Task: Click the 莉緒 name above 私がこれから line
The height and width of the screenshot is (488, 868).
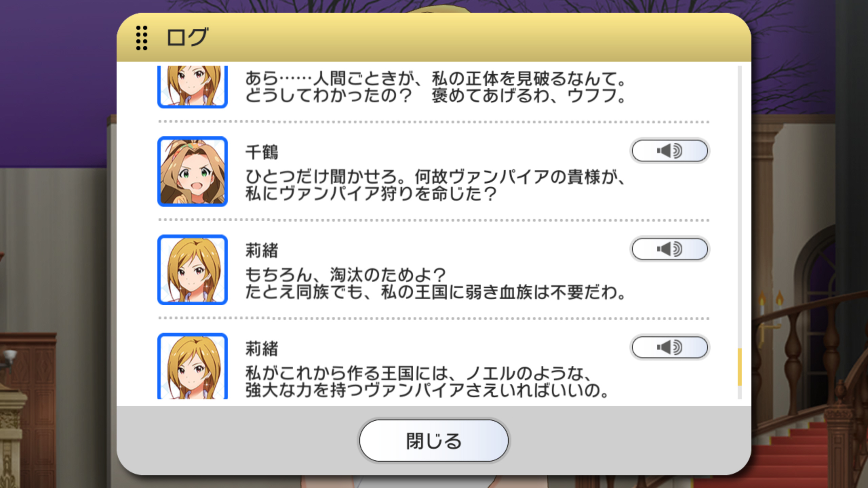Action: pyautogui.click(x=262, y=349)
